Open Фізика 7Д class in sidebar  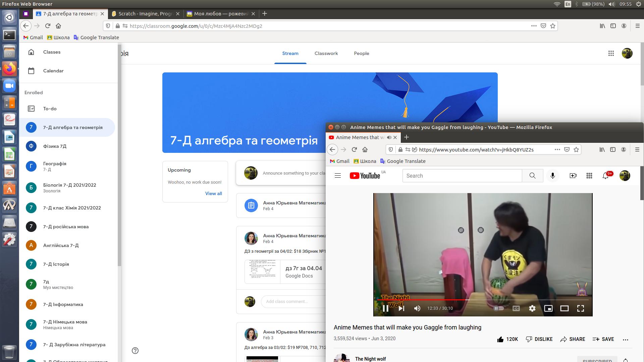(55, 146)
